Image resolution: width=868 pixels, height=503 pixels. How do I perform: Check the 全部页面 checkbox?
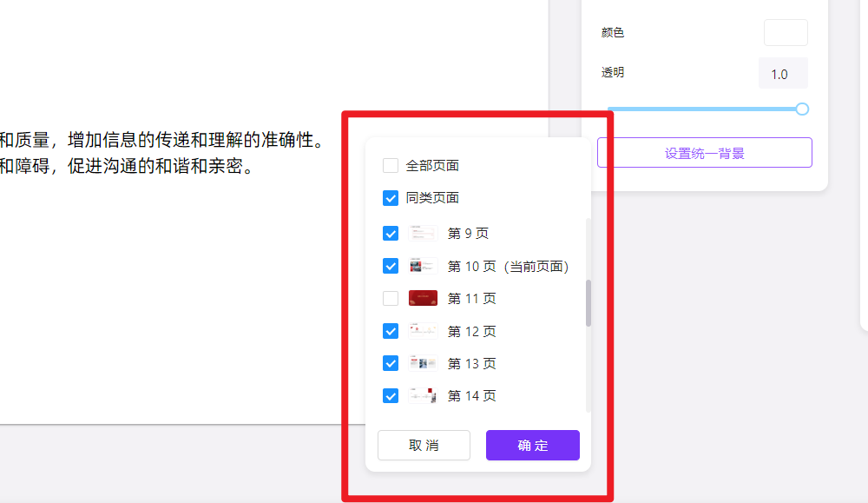(391, 165)
